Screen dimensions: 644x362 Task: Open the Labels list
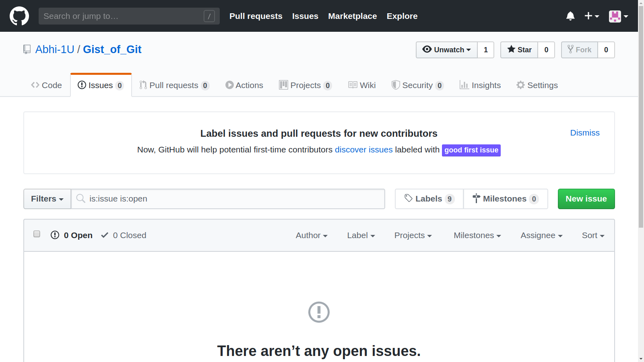(429, 199)
